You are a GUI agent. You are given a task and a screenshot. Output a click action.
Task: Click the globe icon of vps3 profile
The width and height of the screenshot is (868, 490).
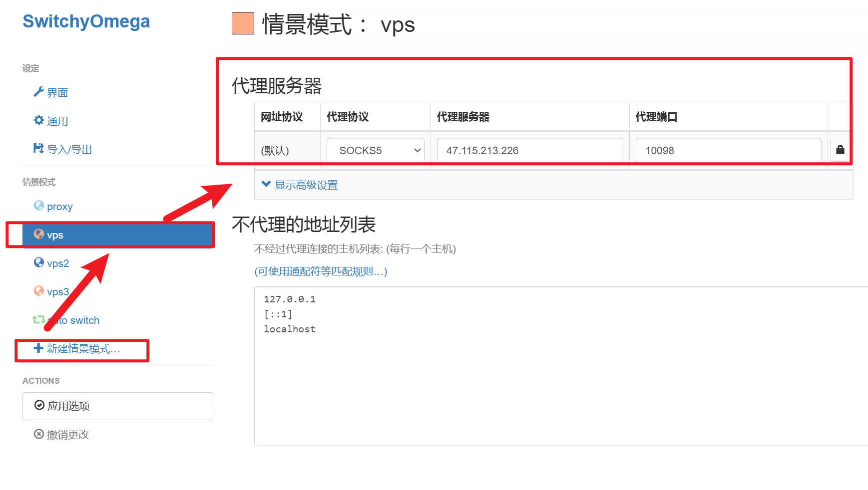pyautogui.click(x=38, y=291)
